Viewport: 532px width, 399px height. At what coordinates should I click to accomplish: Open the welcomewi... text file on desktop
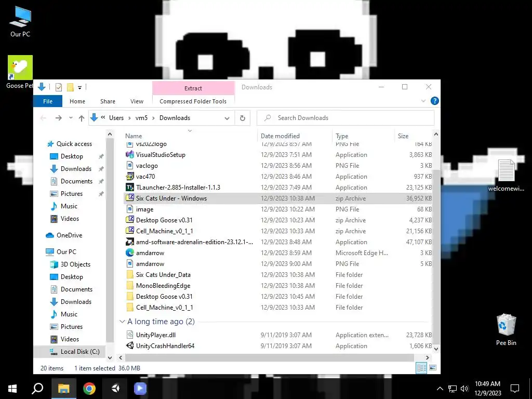(x=506, y=176)
